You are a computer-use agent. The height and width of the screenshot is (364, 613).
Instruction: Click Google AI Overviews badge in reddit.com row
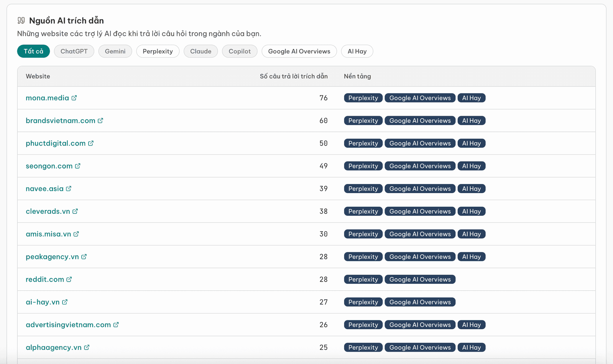(x=420, y=279)
